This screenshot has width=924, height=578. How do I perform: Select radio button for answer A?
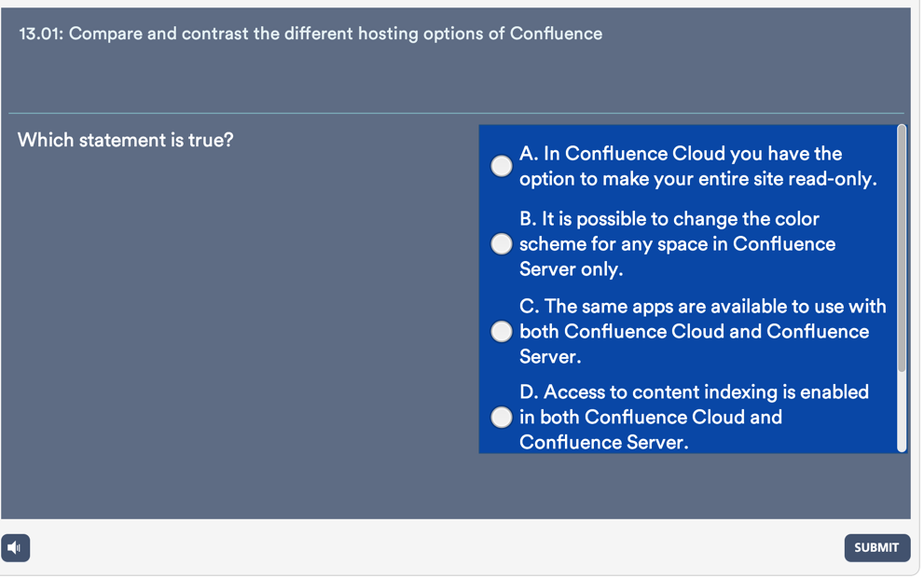click(502, 166)
